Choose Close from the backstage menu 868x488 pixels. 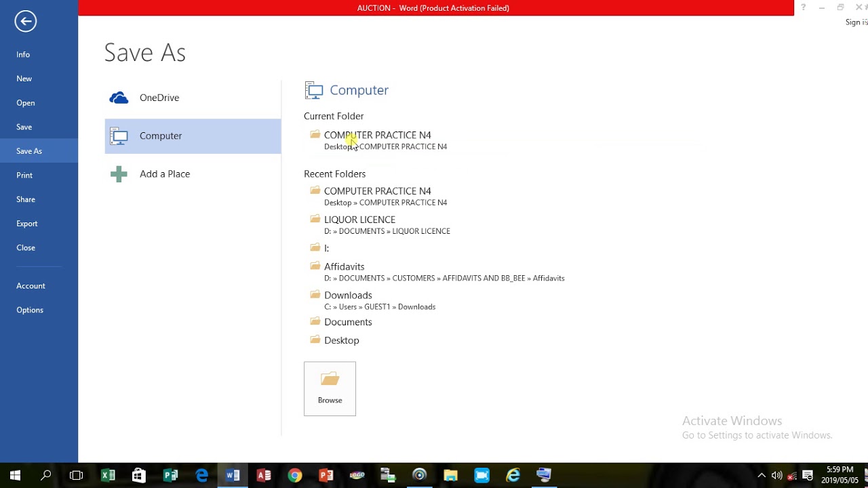tap(25, 247)
